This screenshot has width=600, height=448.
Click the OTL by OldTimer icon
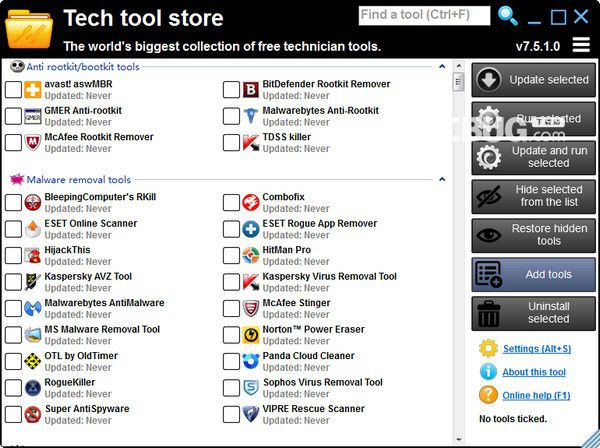pyautogui.click(x=33, y=361)
